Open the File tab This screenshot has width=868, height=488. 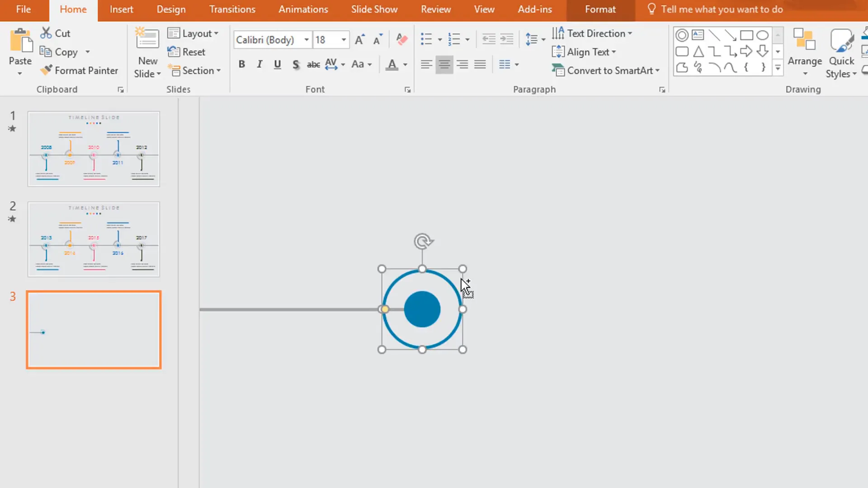pos(24,9)
